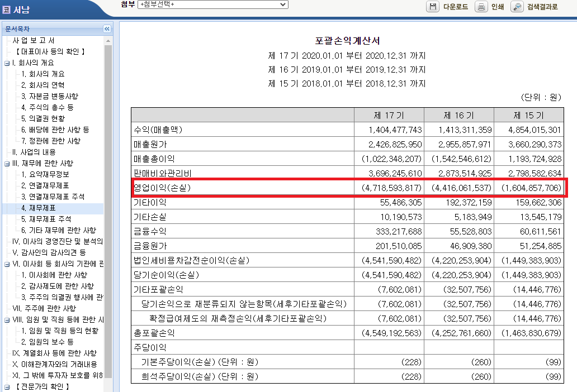Collapse the VIII. 임원 및 직원 node

(x=7, y=321)
